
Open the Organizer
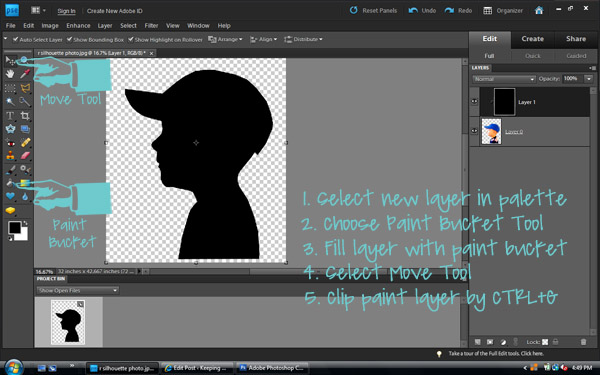[503, 10]
